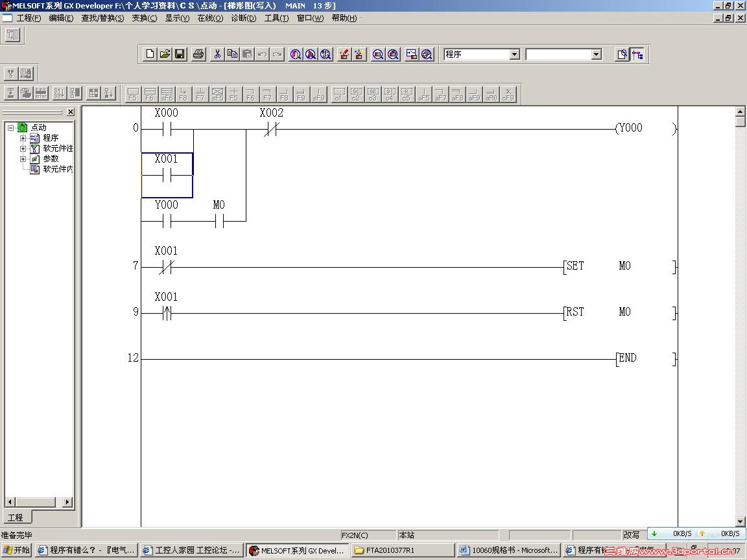The height and width of the screenshot is (560, 747).
Task: Open the 在线(O) menu
Action: point(210,18)
